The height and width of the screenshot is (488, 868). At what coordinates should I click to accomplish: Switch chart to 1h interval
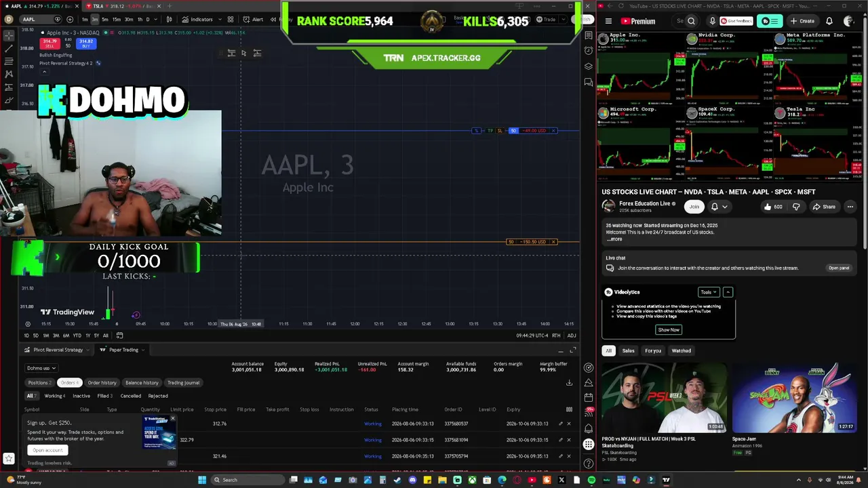140,19
